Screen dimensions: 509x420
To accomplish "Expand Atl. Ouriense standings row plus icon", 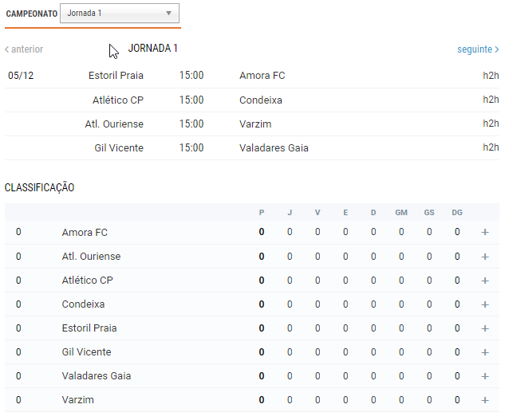I will tap(485, 257).
